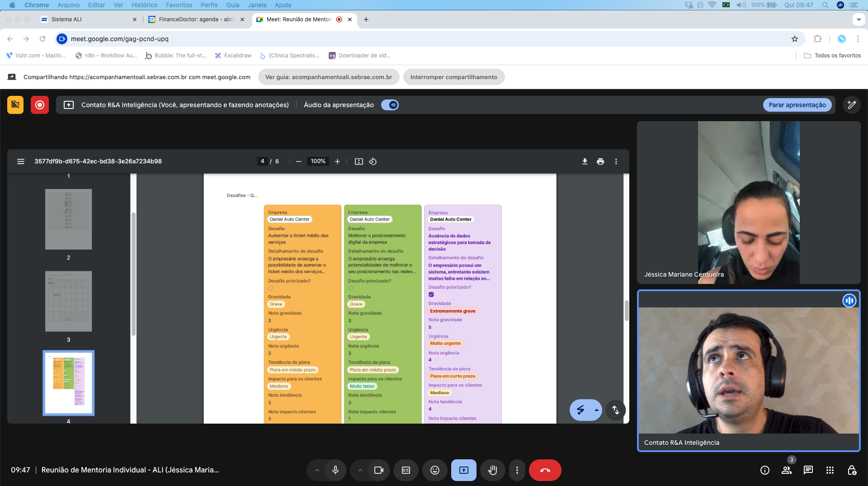Open the Janela menu

[257, 5]
